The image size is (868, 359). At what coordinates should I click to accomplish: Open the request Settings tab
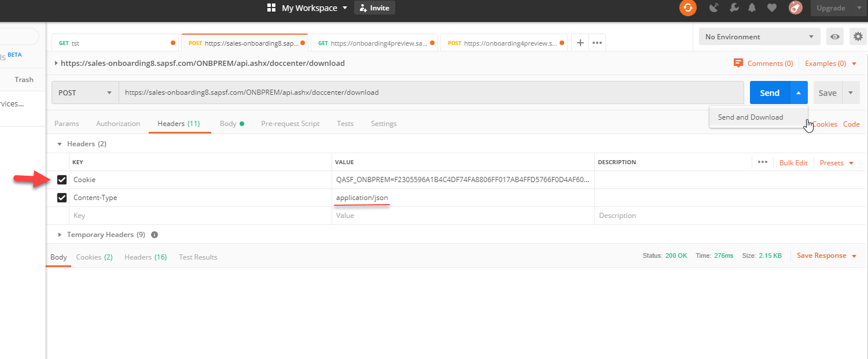click(384, 124)
